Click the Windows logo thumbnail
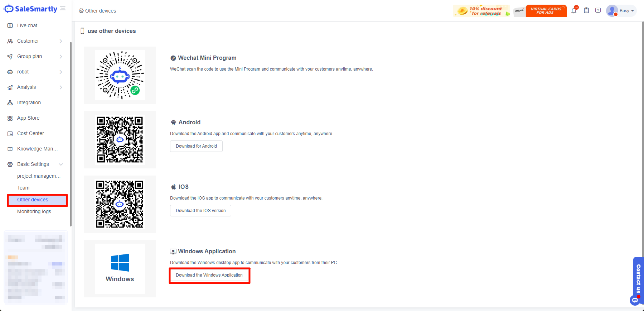The width and height of the screenshot is (644, 311). (120, 269)
